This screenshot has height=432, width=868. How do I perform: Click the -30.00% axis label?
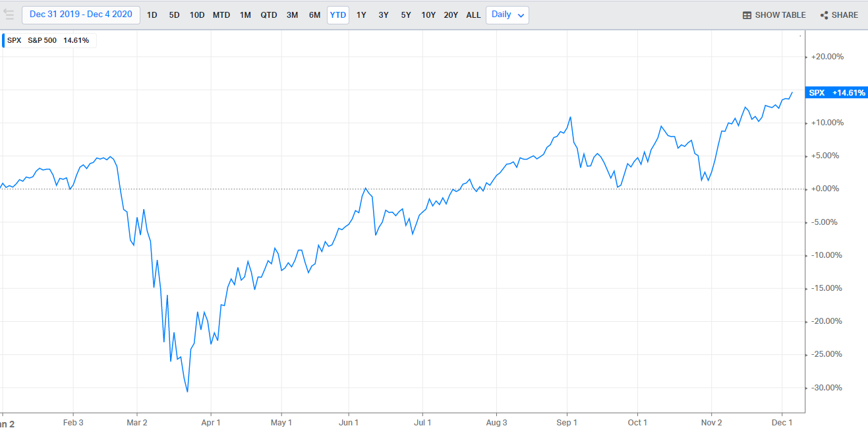pyautogui.click(x=827, y=387)
